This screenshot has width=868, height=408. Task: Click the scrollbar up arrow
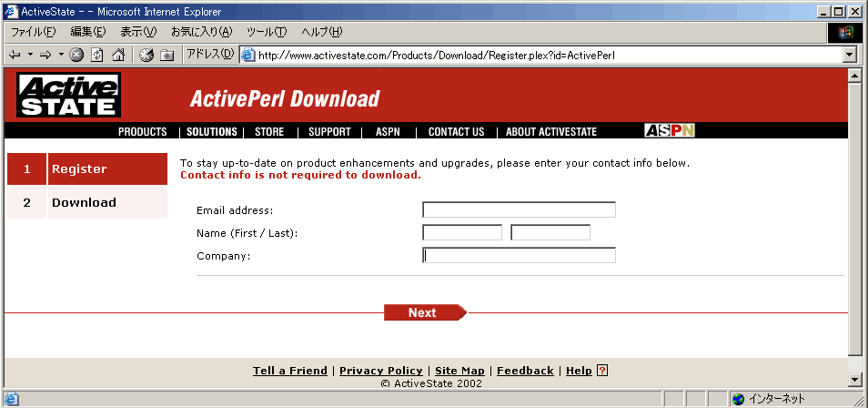[x=855, y=75]
